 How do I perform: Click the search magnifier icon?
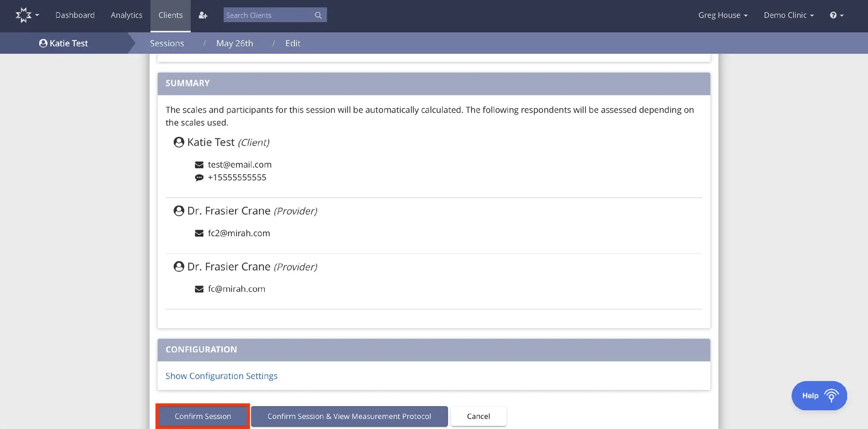[x=318, y=15]
